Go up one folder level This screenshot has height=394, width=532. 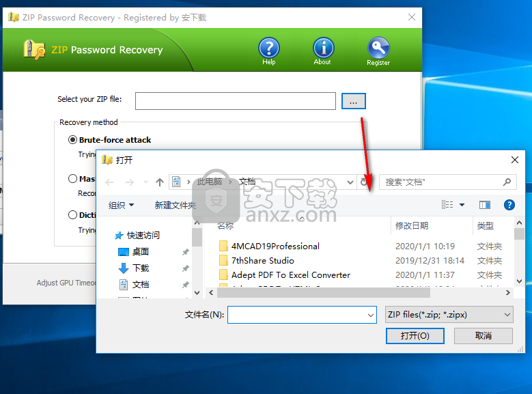coord(160,182)
